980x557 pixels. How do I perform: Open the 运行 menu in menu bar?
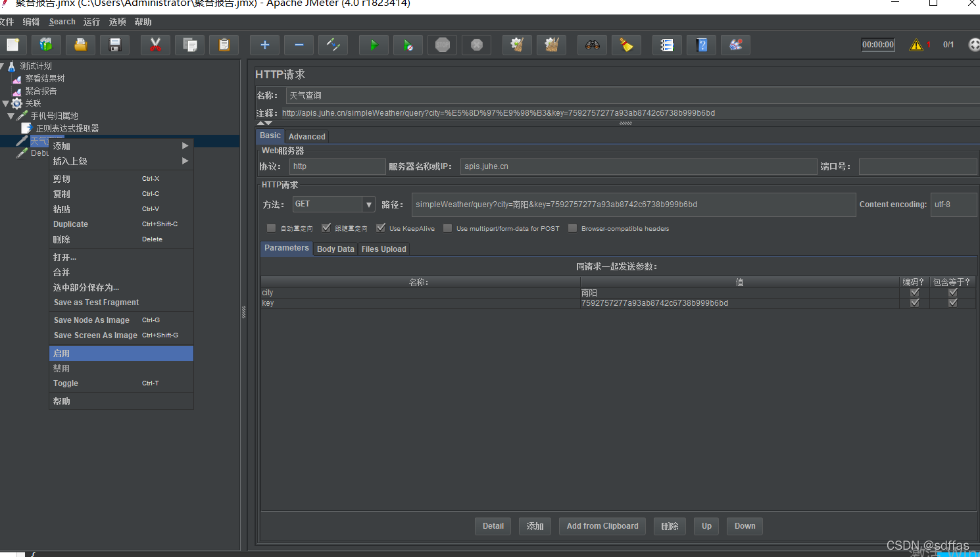pos(91,22)
